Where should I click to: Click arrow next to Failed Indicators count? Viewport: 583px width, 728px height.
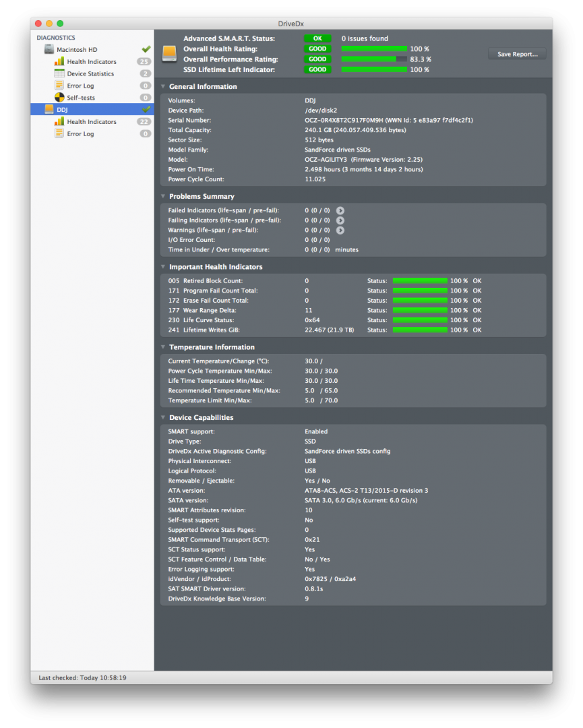[340, 210]
